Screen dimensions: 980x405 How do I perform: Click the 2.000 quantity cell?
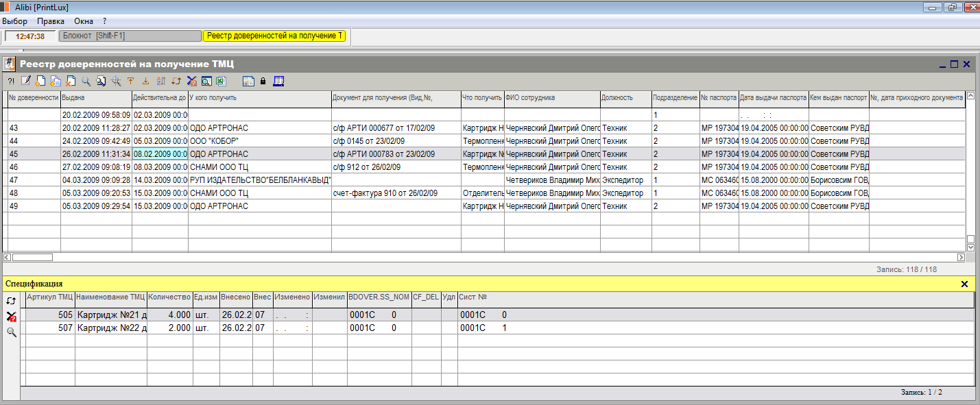click(169, 328)
